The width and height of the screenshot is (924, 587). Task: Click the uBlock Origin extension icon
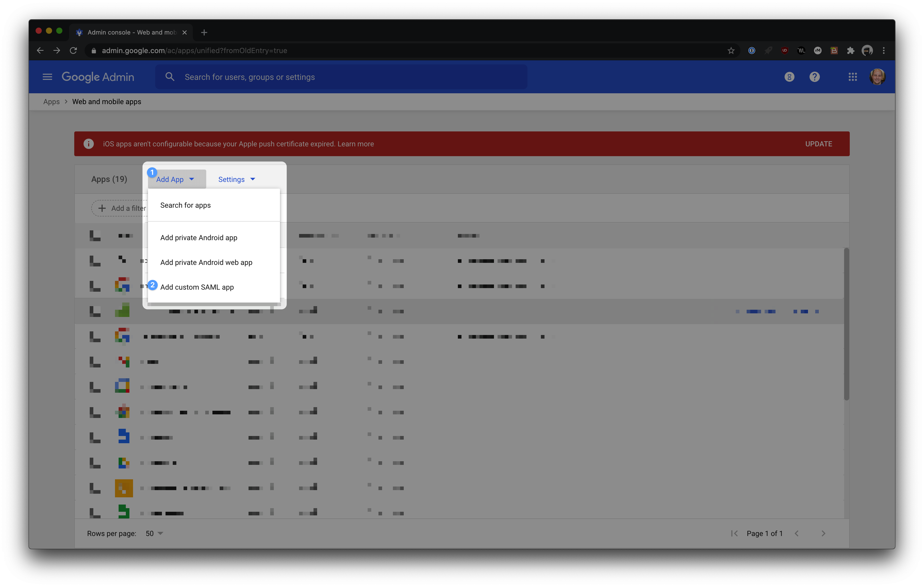tap(784, 50)
